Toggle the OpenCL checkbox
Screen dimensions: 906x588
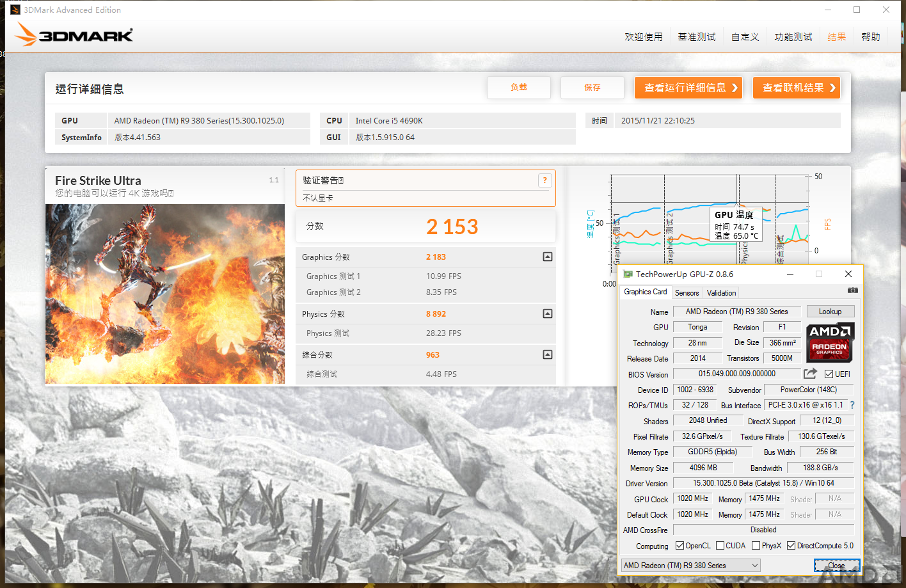(679, 546)
